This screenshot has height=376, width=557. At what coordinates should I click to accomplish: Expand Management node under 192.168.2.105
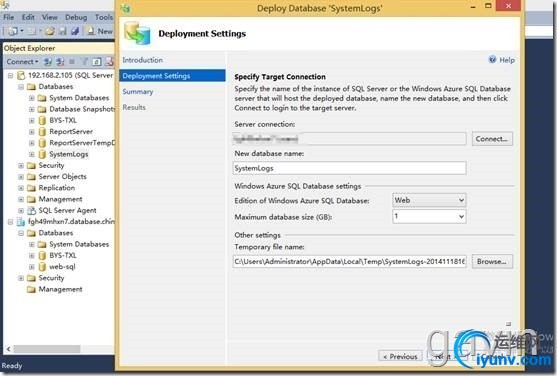pyautogui.click(x=21, y=199)
